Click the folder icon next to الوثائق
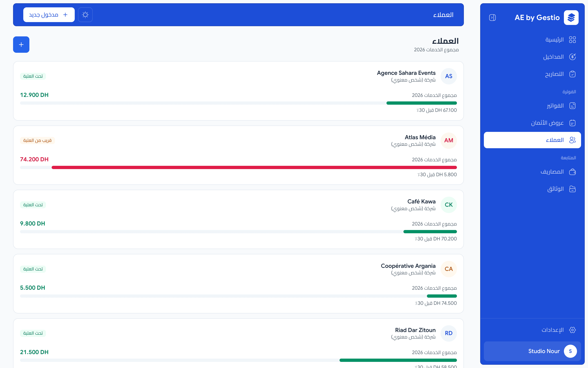Screen dimensions: 588x368 572,189
